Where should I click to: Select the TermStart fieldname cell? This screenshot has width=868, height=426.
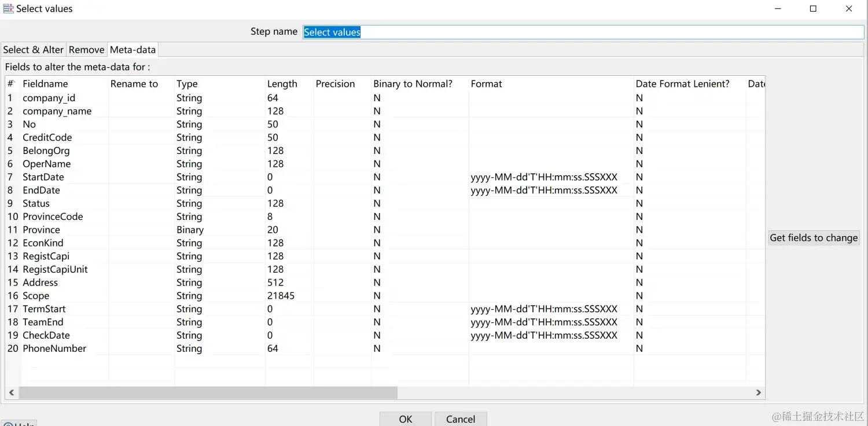coord(65,309)
